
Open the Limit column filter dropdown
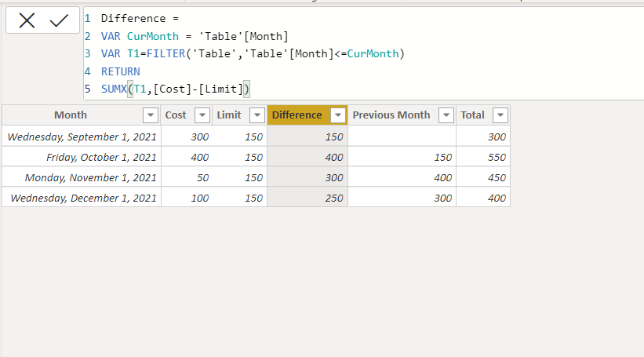[x=257, y=115]
